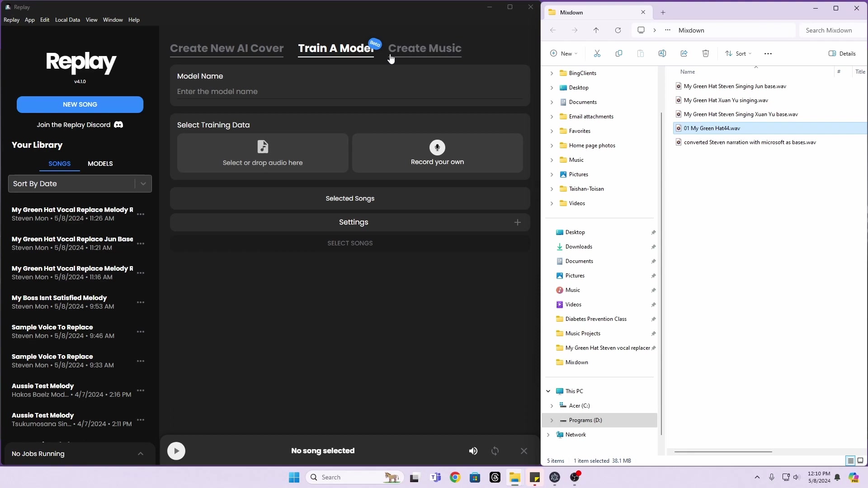Toggle the Details pane in Explorer
The height and width of the screenshot is (488, 868).
[x=842, y=53]
